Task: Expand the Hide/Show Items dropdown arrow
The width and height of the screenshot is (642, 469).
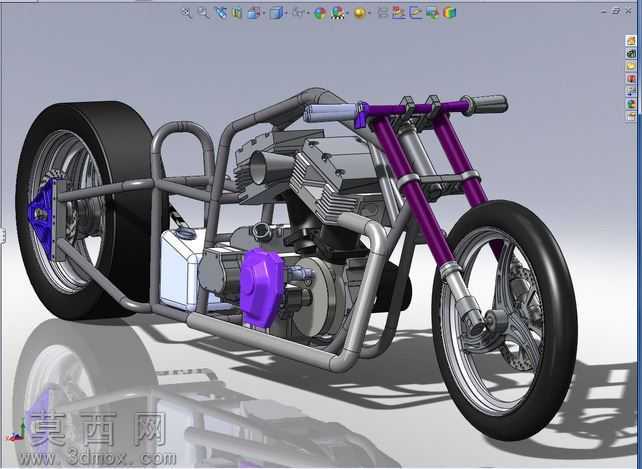Action: (307, 13)
